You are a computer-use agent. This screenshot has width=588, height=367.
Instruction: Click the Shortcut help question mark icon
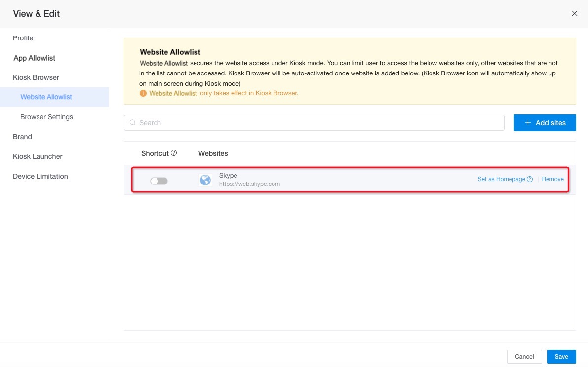tap(174, 153)
